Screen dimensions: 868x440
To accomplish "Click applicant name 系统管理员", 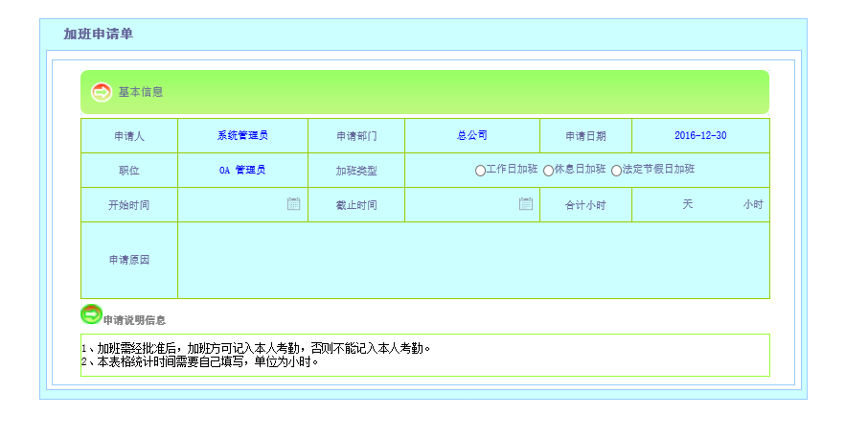I will [242, 135].
